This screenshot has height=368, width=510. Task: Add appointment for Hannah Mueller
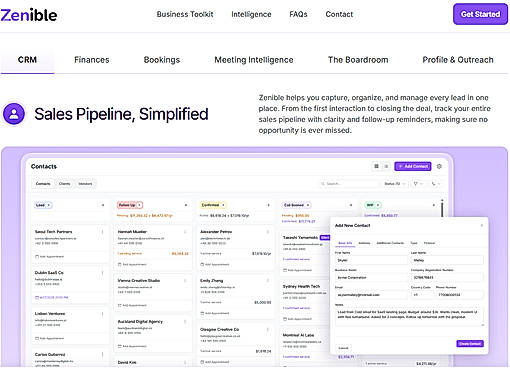pos(132,264)
